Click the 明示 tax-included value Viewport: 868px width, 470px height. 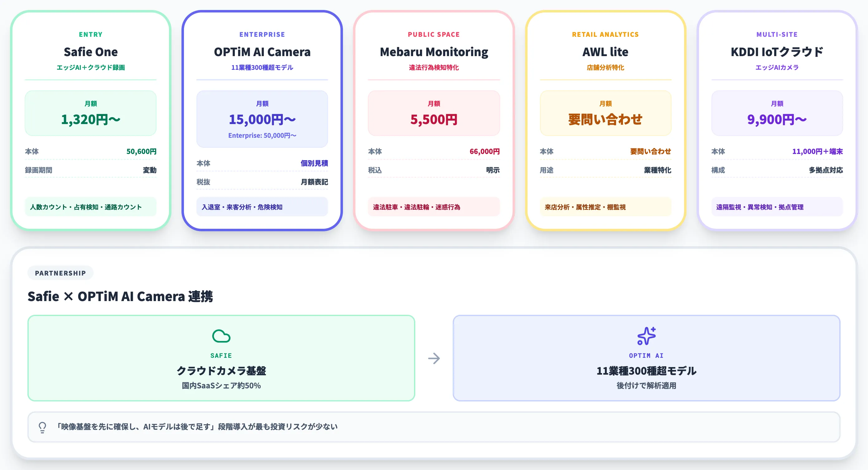(x=493, y=170)
